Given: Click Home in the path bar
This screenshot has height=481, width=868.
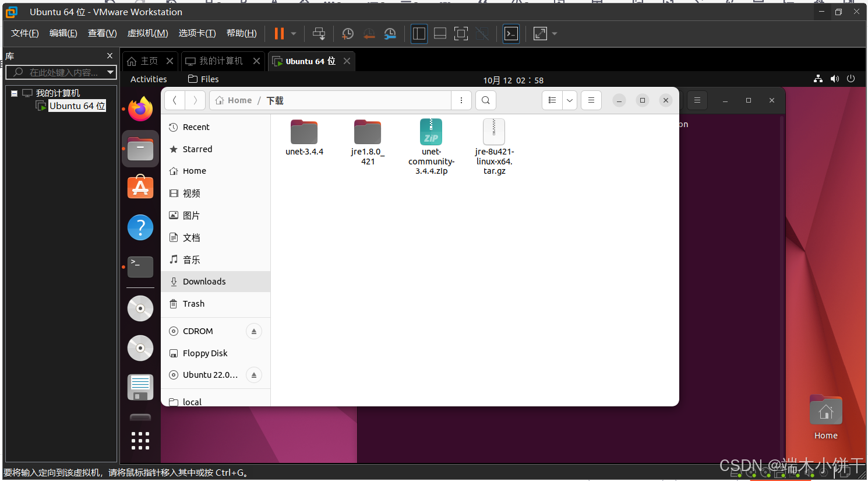Looking at the screenshot, I should [x=234, y=100].
